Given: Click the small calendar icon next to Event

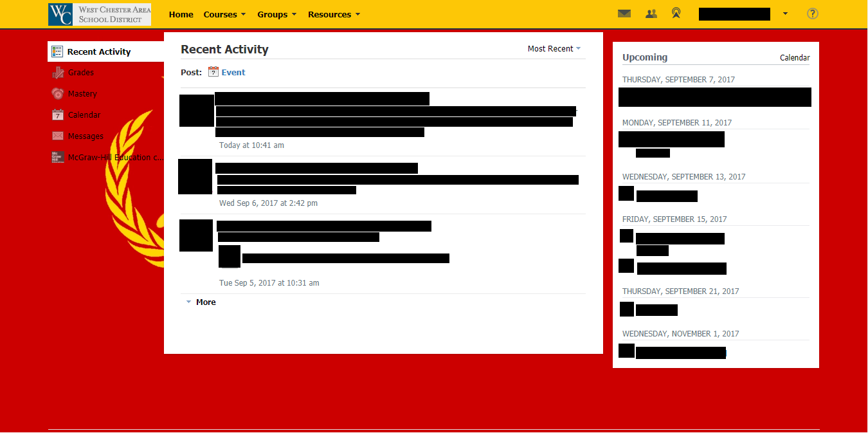Looking at the screenshot, I should coord(213,72).
